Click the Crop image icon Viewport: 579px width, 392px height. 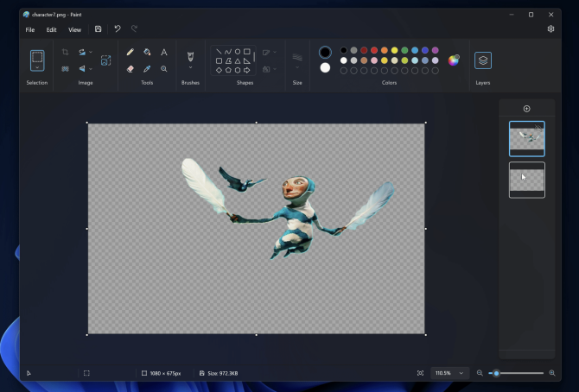click(65, 52)
